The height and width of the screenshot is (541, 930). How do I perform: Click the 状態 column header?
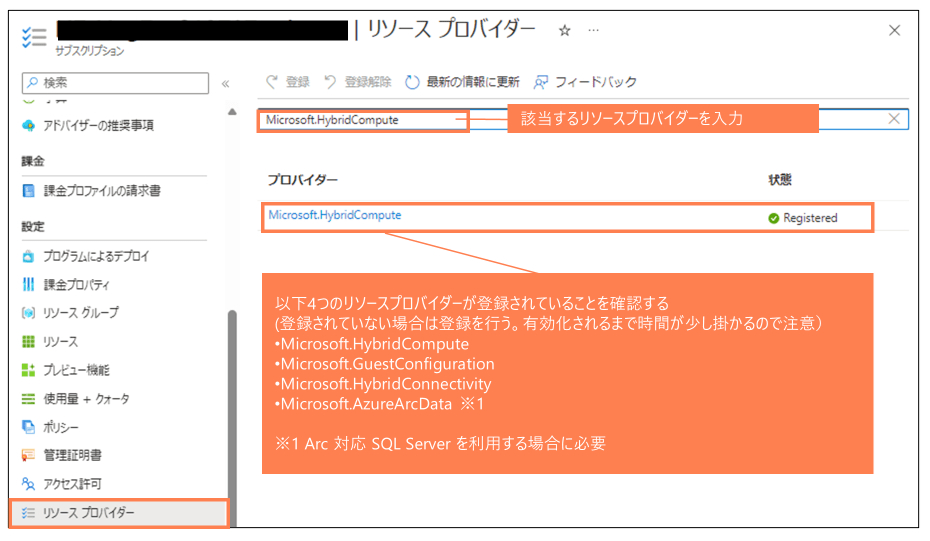(780, 180)
